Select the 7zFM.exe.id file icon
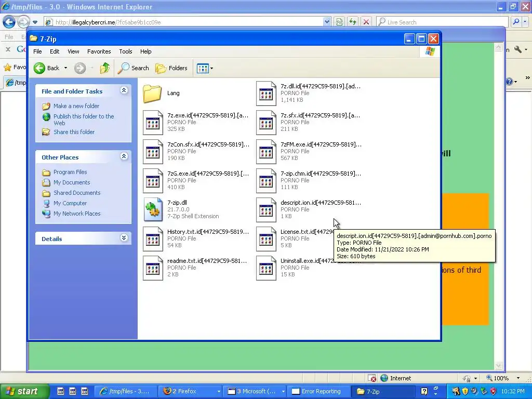The image size is (532, 399). pyautogui.click(x=266, y=152)
